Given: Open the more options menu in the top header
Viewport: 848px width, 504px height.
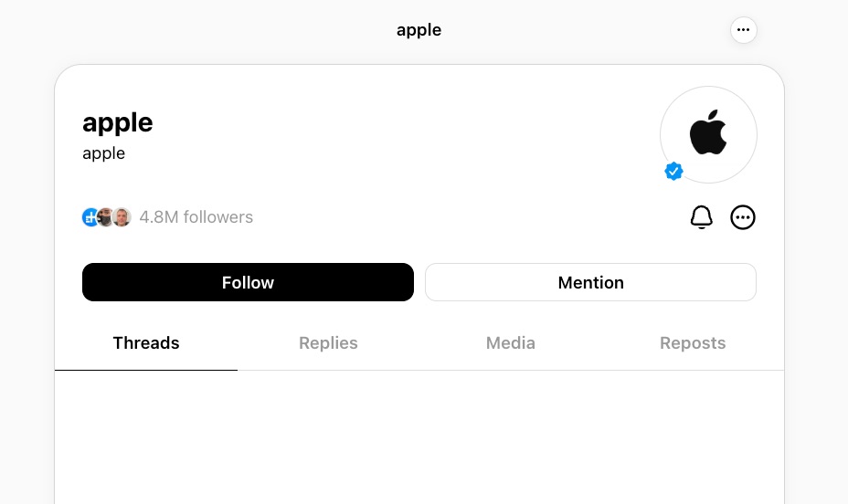Looking at the screenshot, I should click(x=743, y=30).
